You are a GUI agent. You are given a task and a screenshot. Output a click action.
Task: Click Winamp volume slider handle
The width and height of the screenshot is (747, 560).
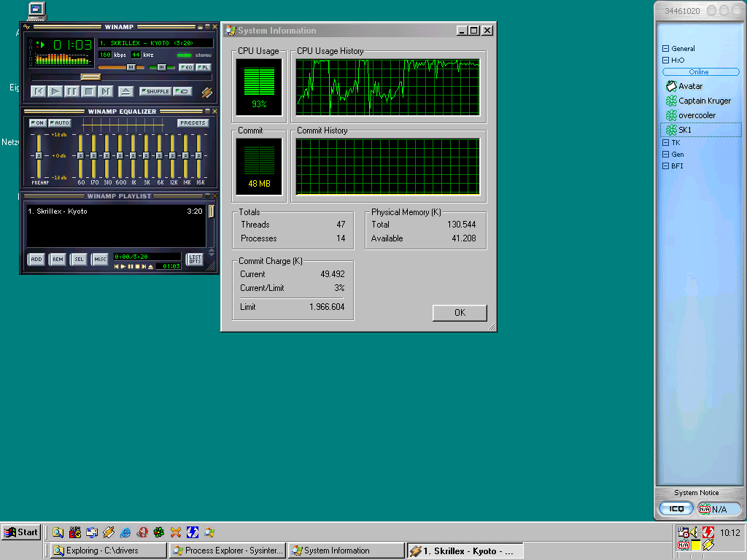(x=131, y=67)
